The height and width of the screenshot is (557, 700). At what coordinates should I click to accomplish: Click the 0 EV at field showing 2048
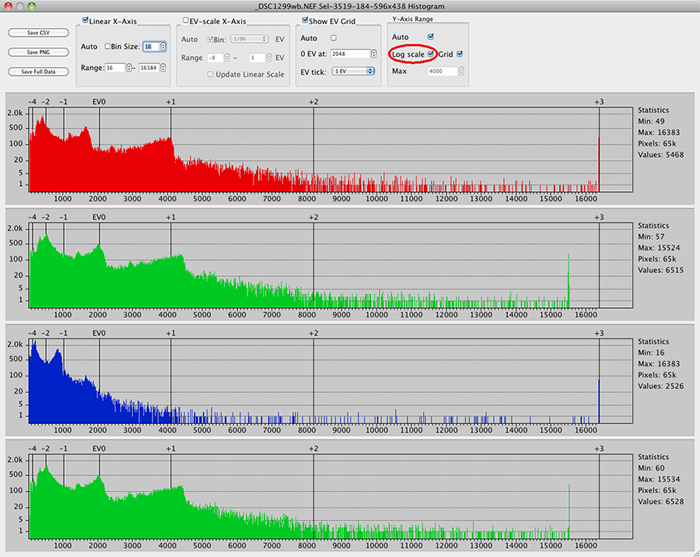(350, 54)
